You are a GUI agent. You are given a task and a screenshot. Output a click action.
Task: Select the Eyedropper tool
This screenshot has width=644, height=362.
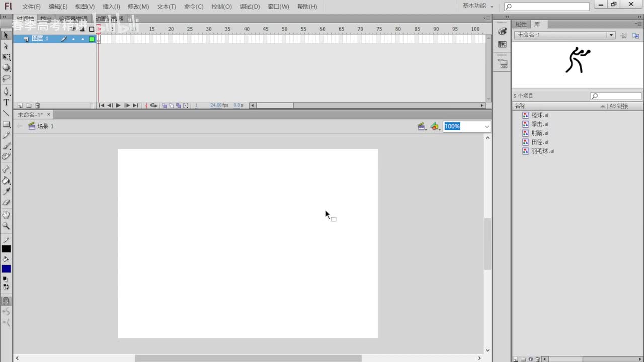6,192
